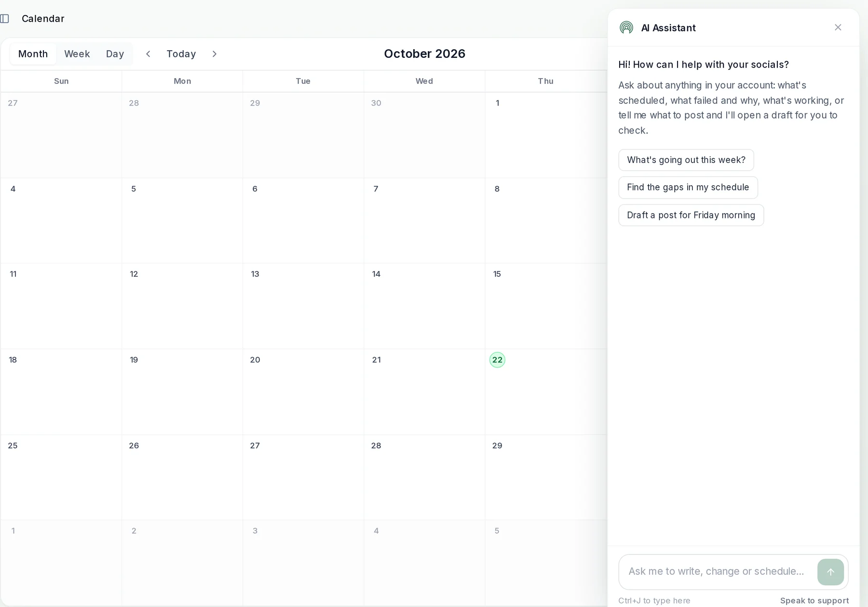The width and height of the screenshot is (868, 607).
Task: Select greyed September 30 cell
Action: (424, 135)
